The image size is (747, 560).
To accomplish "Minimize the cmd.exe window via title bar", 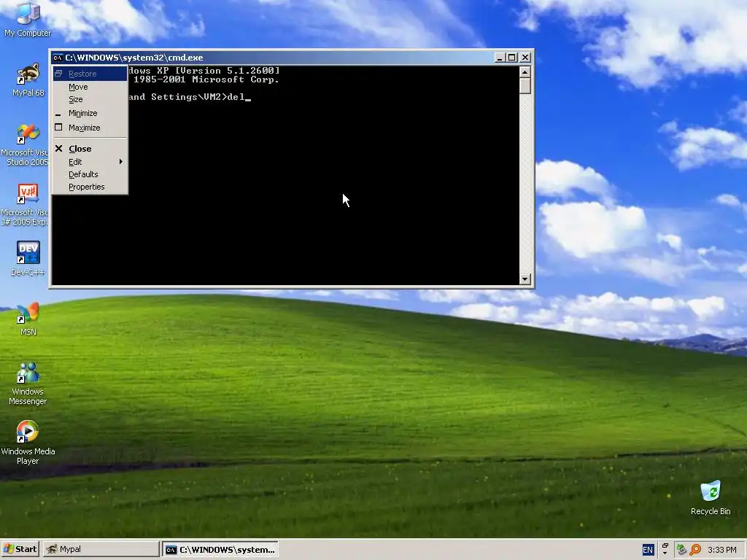I will click(x=499, y=58).
